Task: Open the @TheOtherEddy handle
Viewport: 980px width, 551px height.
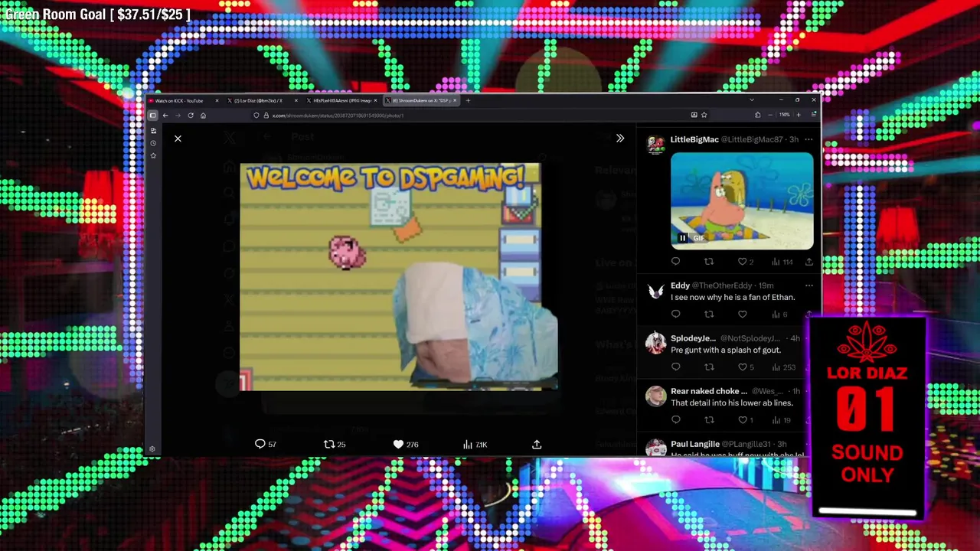Action: point(722,285)
